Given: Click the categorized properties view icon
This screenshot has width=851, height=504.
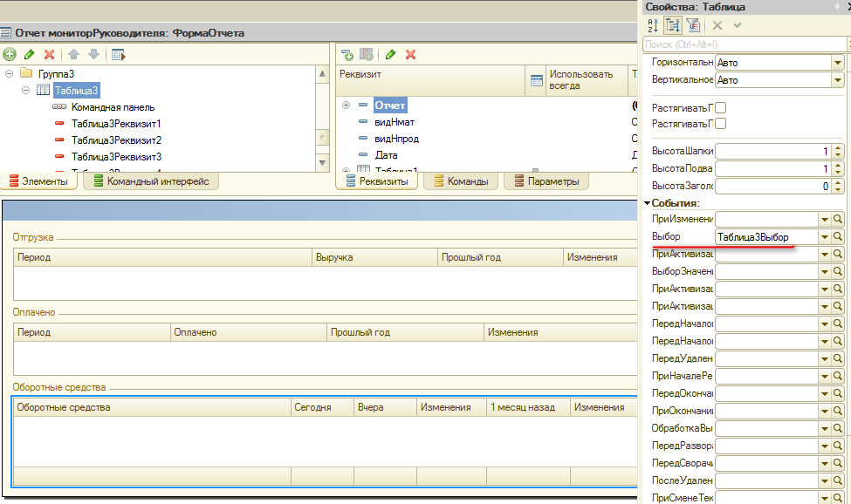Looking at the screenshot, I should point(673,26).
